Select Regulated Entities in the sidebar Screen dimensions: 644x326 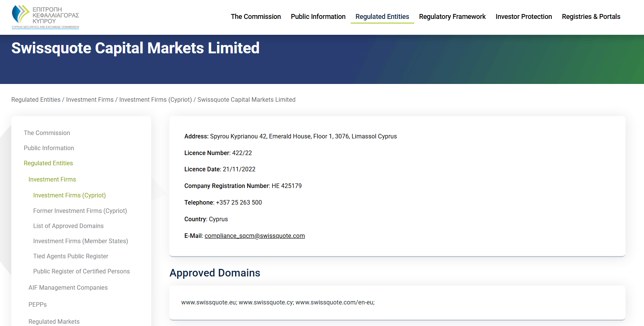[x=48, y=163]
